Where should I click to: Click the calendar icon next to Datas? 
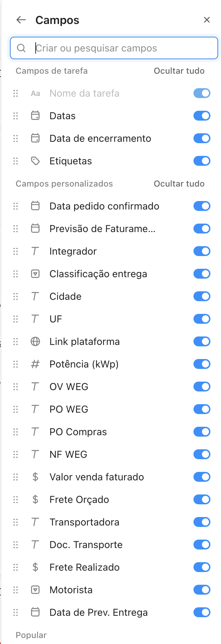pyautogui.click(x=35, y=116)
